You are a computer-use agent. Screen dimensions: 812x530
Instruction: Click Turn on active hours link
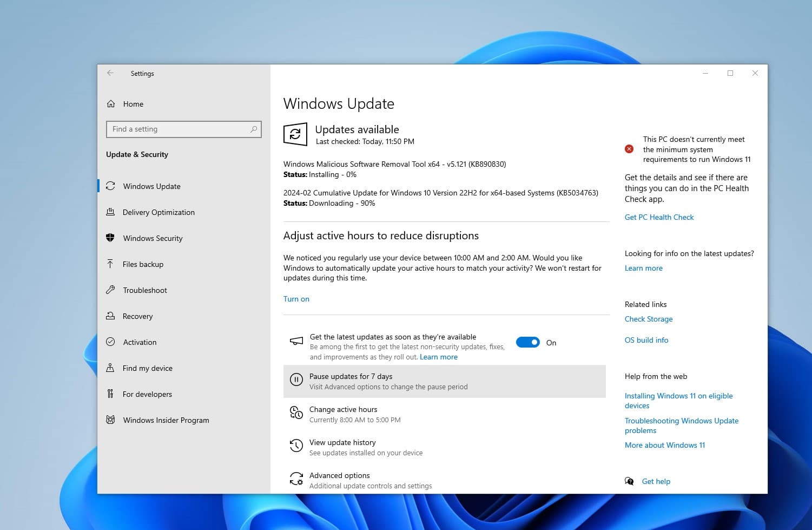296,299
